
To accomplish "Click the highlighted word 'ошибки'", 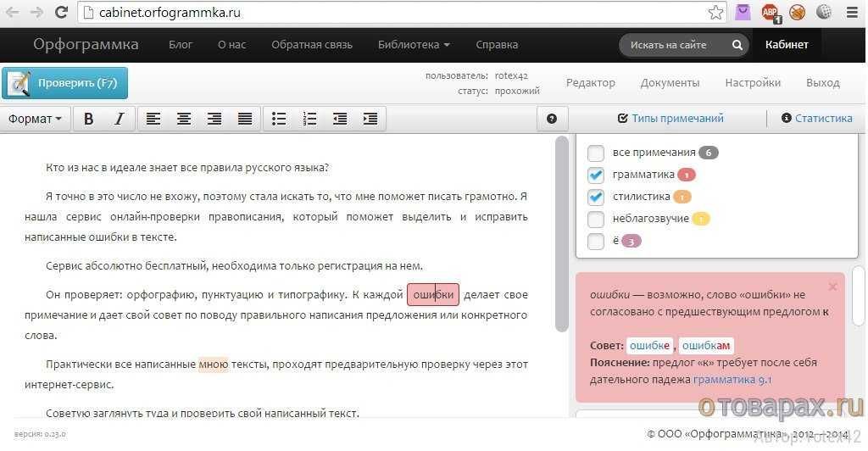I will [433, 295].
